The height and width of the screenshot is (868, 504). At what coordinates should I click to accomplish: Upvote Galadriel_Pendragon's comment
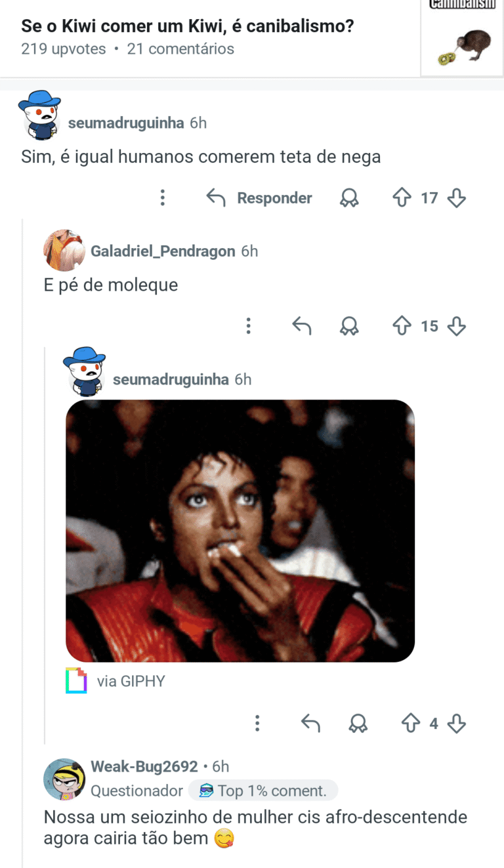point(402,325)
